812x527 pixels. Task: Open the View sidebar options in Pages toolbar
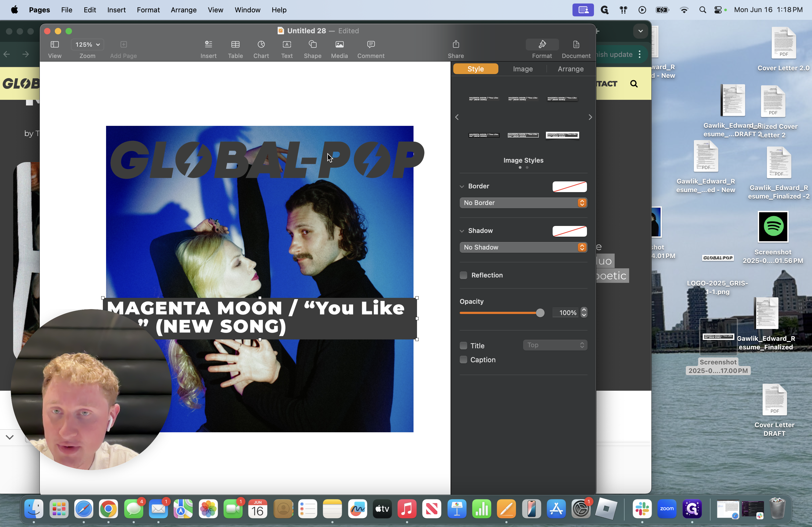click(x=55, y=45)
